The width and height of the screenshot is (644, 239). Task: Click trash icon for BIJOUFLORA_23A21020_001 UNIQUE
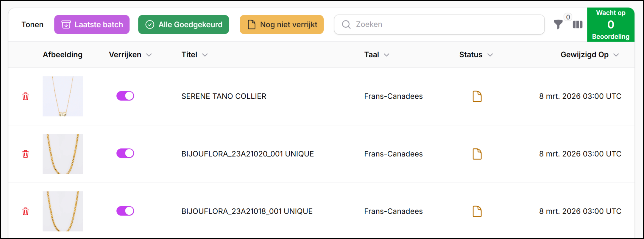pyautogui.click(x=26, y=154)
